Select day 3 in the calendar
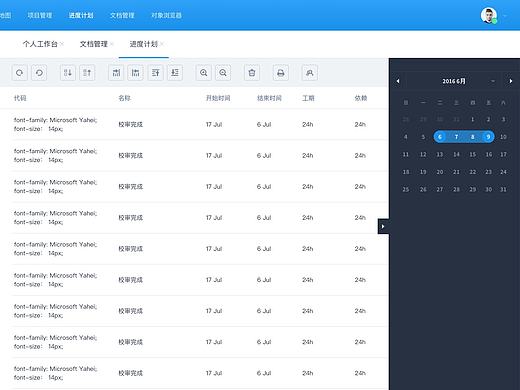 503,119
